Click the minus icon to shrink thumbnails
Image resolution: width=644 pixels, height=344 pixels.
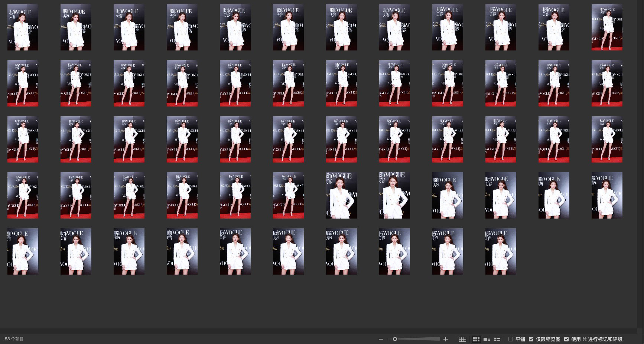tap(381, 339)
